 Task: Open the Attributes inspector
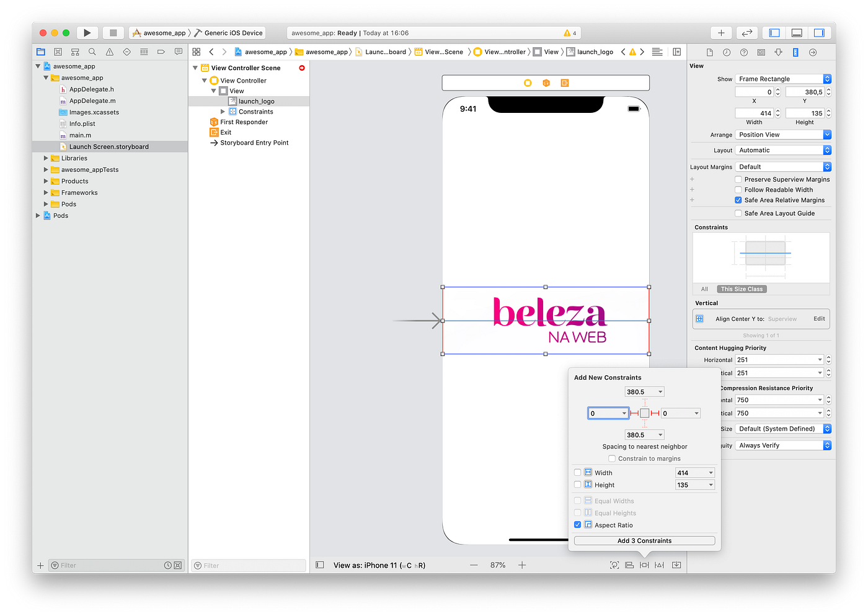pos(778,52)
